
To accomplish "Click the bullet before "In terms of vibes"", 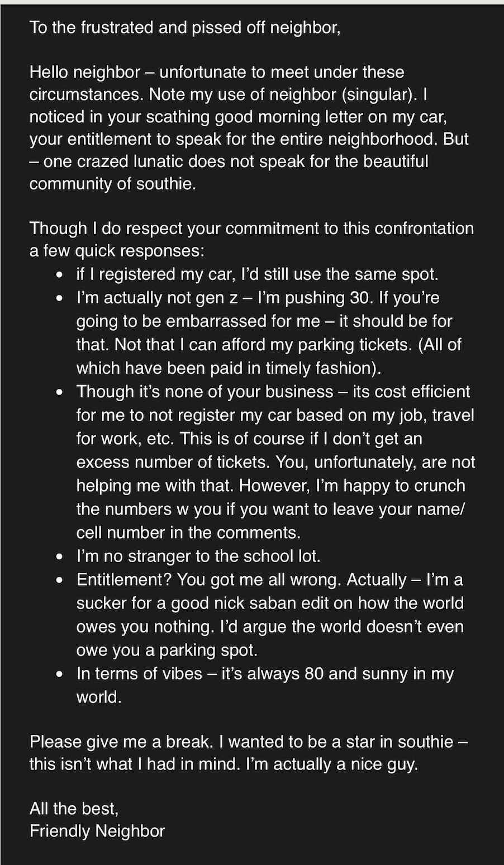I will coord(60,674).
